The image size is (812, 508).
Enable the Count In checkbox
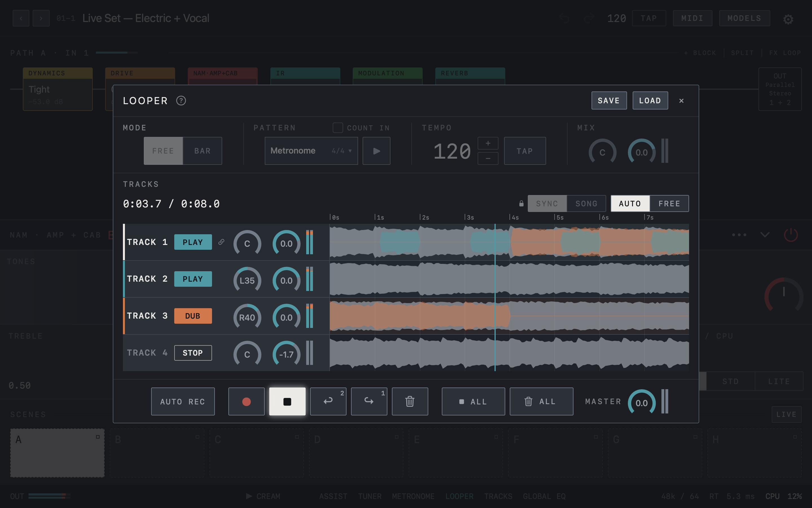(x=337, y=128)
